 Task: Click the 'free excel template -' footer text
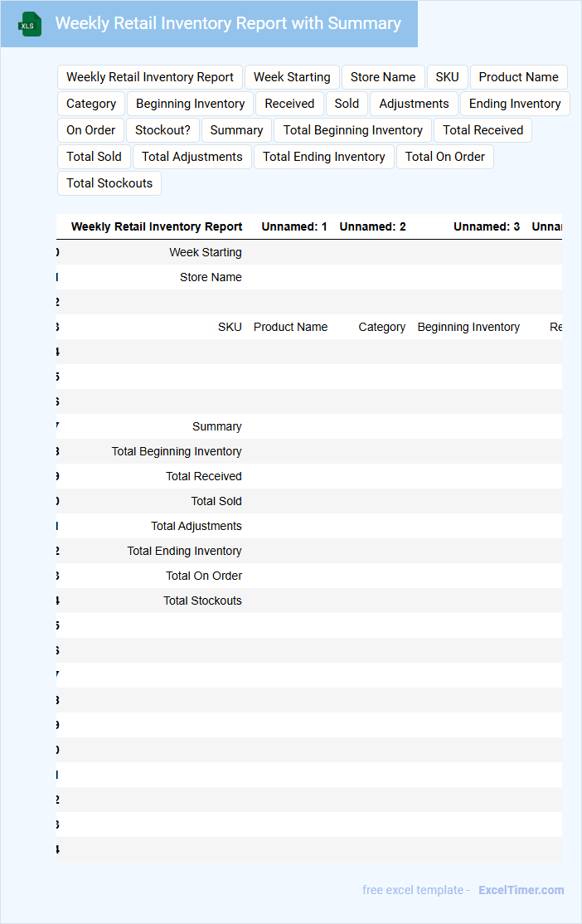point(416,890)
